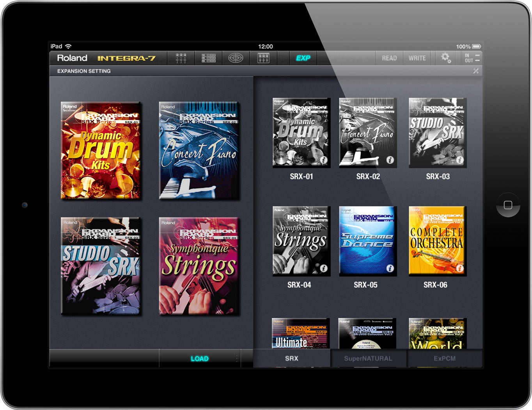The image size is (532, 410).
Task: Switch to the SuperNATURAL tab
Action: (x=368, y=358)
